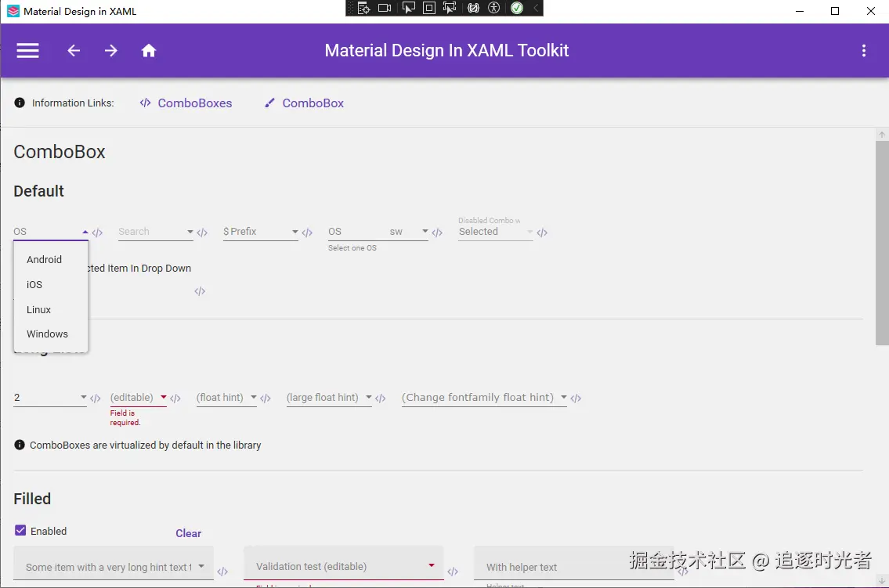Open the (large float hint) combo box
The width and height of the screenshot is (889, 588).
(x=369, y=397)
